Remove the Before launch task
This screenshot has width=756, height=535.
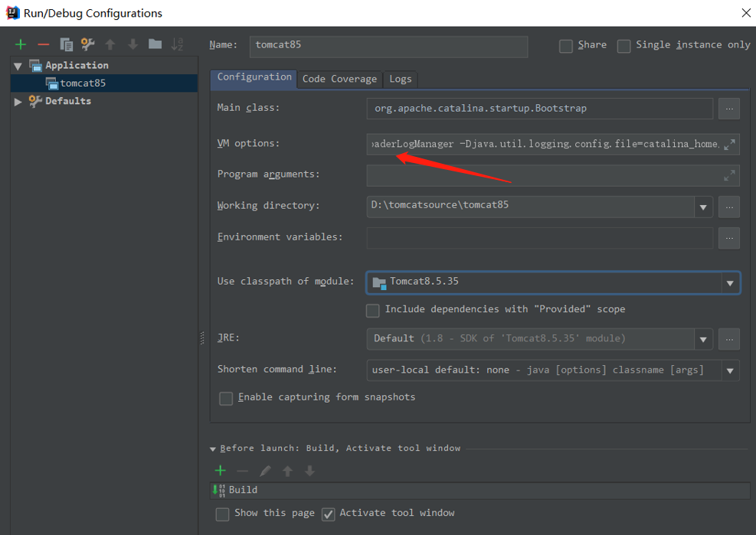pyautogui.click(x=243, y=471)
